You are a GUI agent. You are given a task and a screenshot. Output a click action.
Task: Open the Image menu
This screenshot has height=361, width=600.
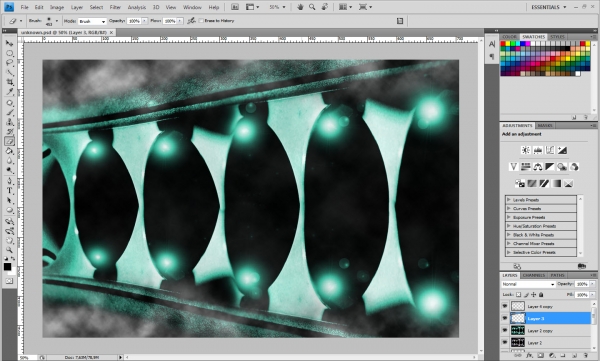57,7
